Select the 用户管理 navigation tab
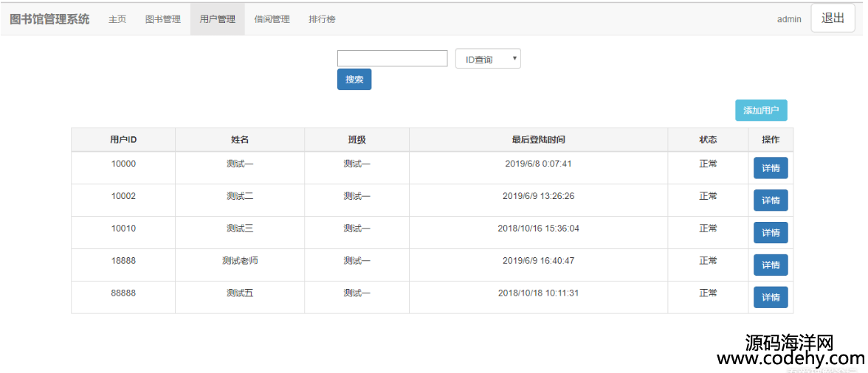The height and width of the screenshot is (373, 868). pyautogui.click(x=217, y=19)
